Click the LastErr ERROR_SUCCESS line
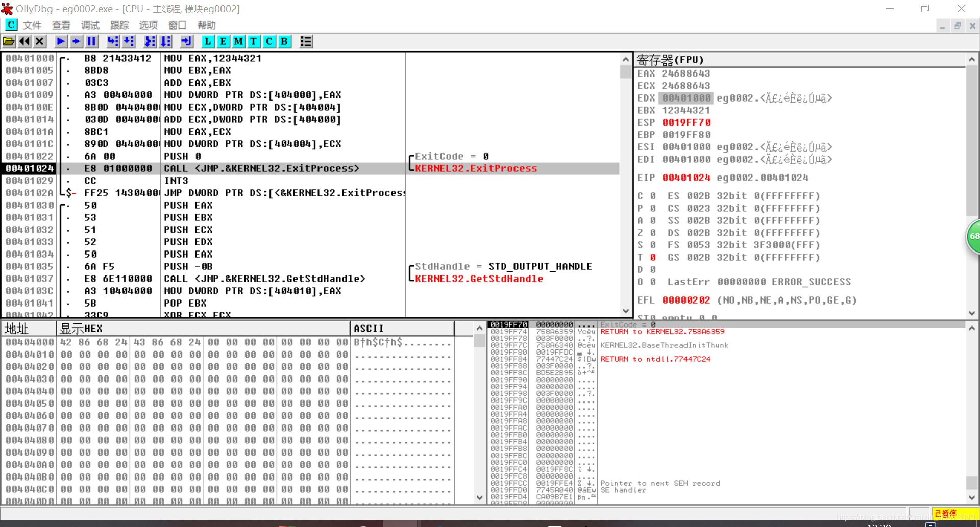Viewport: 980px width, 527px height. pos(759,282)
